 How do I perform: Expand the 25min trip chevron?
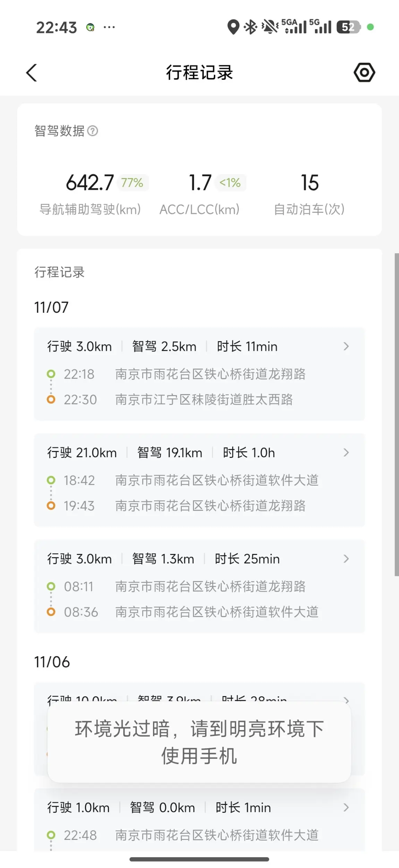coord(346,559)
